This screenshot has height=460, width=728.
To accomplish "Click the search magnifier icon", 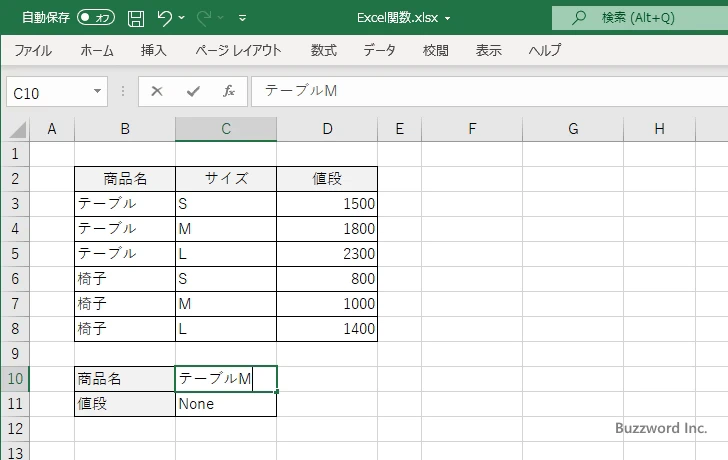I will click(x=578, y=18).
